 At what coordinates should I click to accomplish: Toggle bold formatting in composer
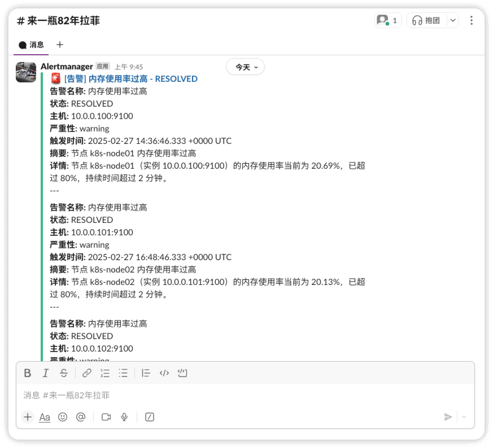[x=28, y=373]
